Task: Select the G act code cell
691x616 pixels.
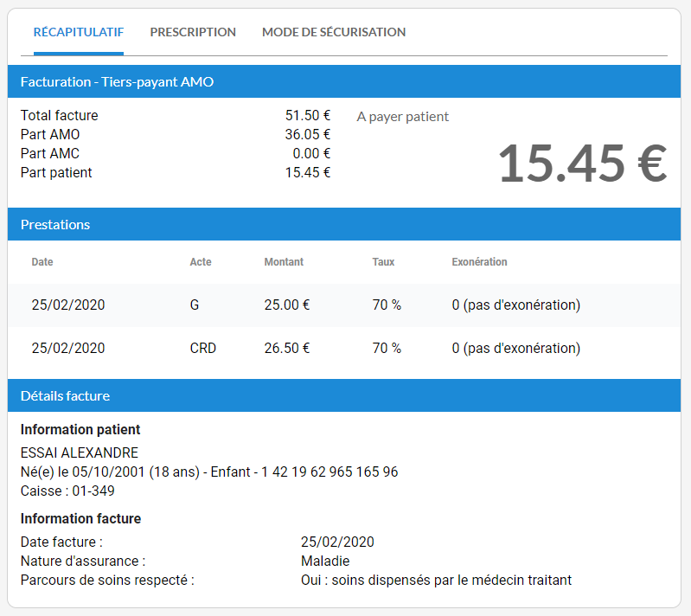Action: pos(194,305)
